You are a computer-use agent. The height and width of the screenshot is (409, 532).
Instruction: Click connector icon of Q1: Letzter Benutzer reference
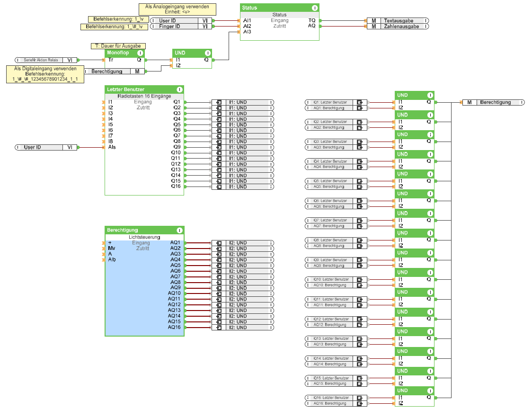pyautogui.click(x=360, y=102)
